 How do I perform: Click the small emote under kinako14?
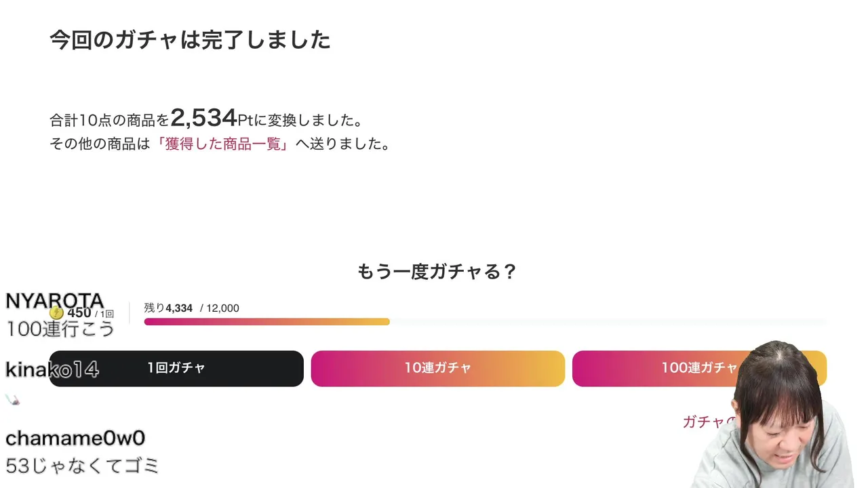point(12,400)
